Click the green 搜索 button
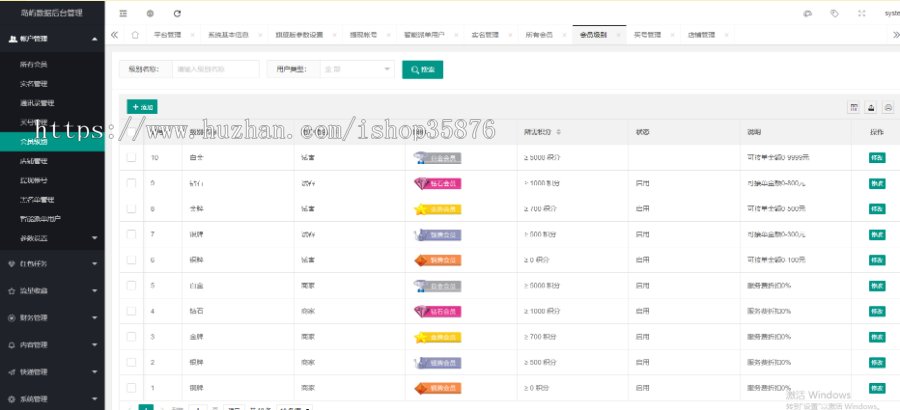This screenshot has height=410, width=900. [422, 69]
